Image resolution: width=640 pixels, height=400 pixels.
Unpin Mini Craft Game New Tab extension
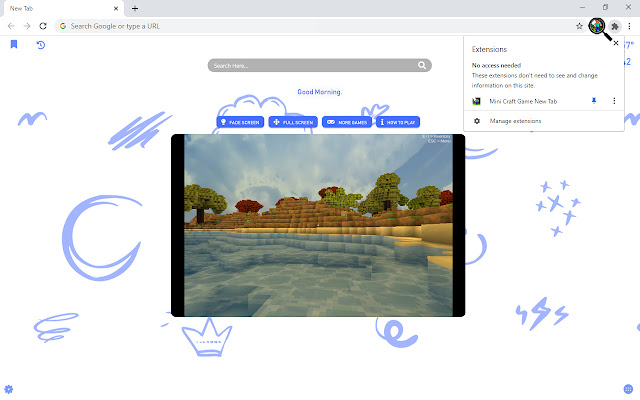click(x=594, y=101)
